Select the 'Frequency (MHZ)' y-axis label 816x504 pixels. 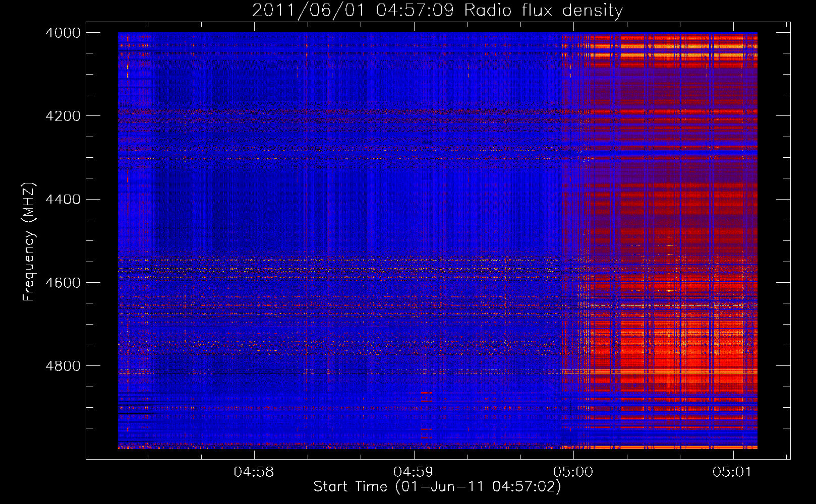(29, 242)
